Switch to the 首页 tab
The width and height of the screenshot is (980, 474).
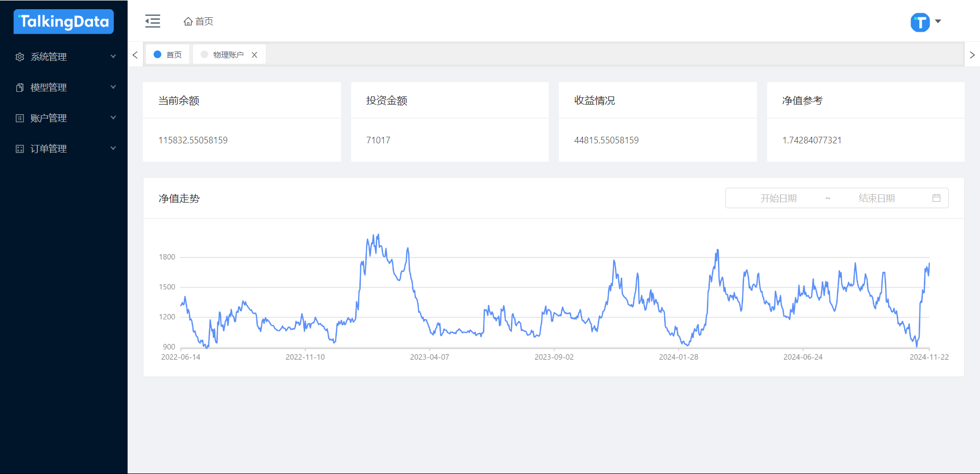[x=168, y=55]
